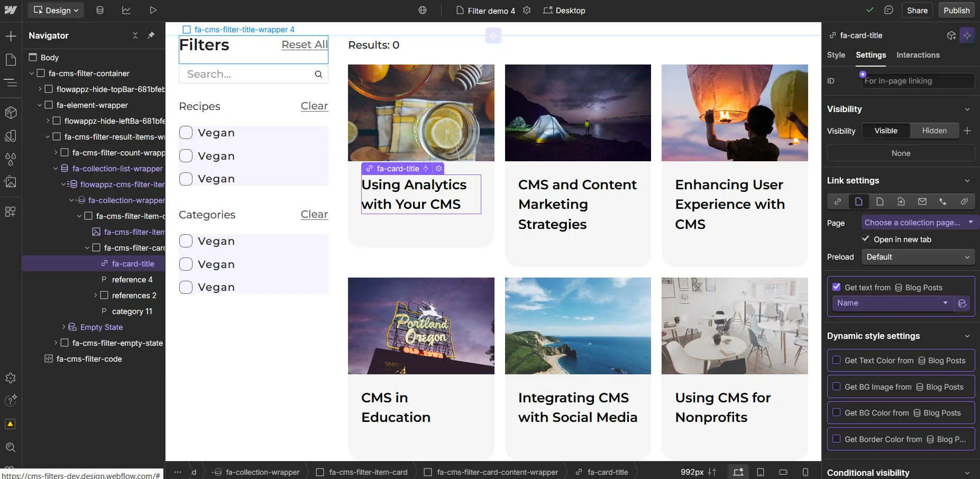Open page settings gear next to Filter demo 4
980x479 pixels.
pos(527,10)
